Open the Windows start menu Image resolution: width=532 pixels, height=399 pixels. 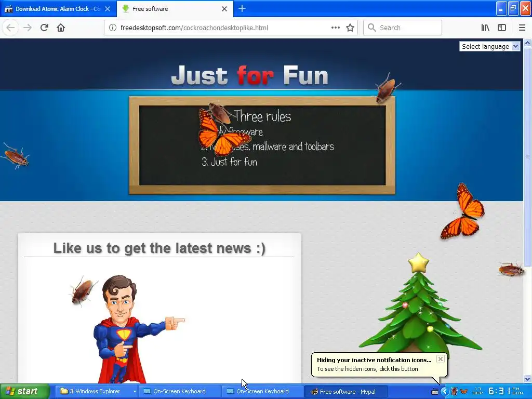25,391
